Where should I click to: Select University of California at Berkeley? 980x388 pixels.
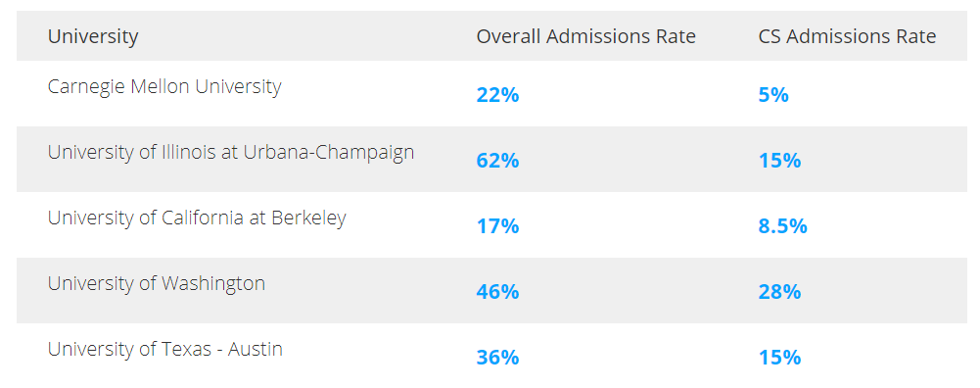tap(197, 218)
